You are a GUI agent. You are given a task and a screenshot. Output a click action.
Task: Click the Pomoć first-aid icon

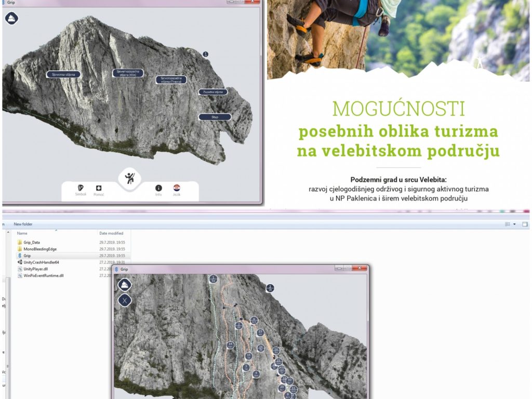99,189
